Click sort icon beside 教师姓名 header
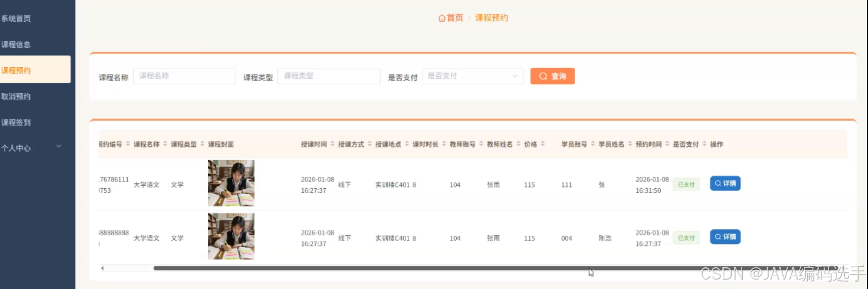The height and width of the screenshot is (289, 868). point(518,144)
